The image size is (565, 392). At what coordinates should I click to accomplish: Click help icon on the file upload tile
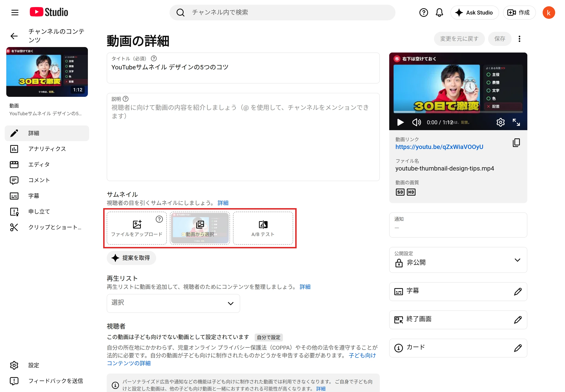(159, 219)
